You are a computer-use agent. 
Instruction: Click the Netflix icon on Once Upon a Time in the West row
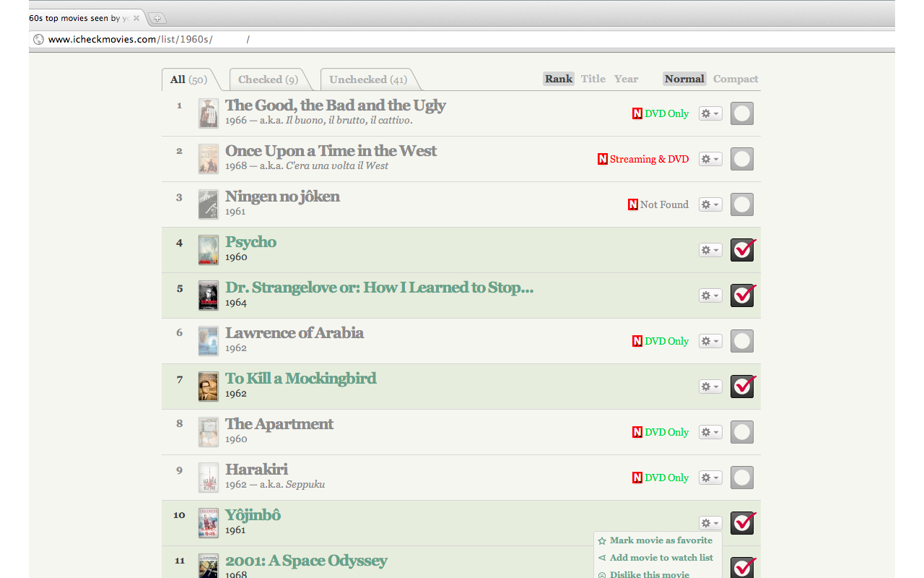[x=602, y=159]
